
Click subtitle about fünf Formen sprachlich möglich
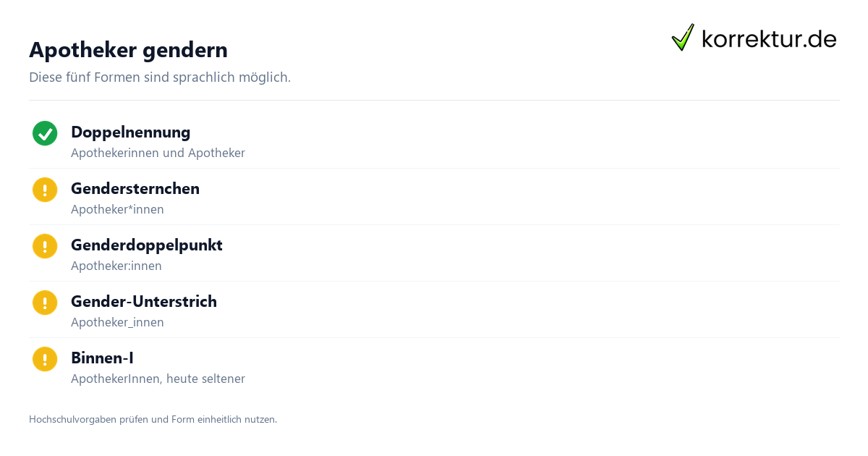pyautogui.click(x=160, y=77)
